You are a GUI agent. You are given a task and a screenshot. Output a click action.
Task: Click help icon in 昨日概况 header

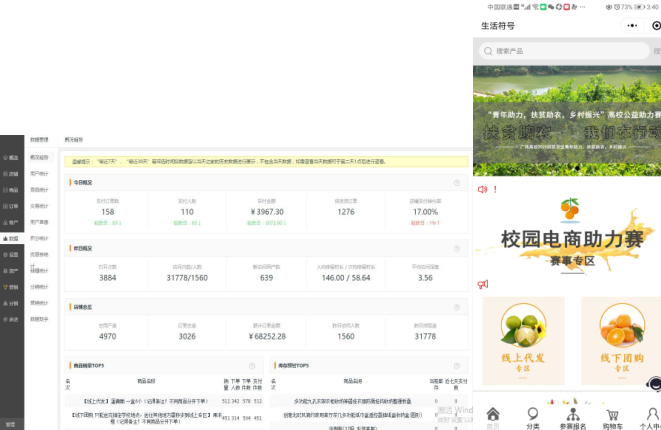457,248
